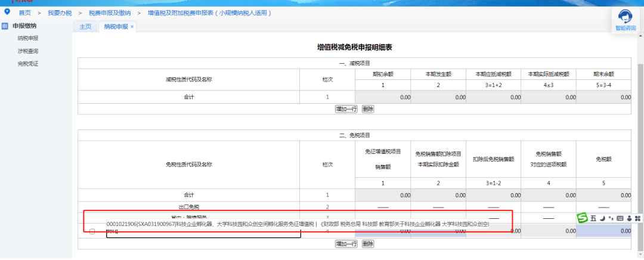This screenshot has height=260, width=644.
Task: Click the 增值税及附加税费申报表 breadcrumb
Action: [x=210, y=13]
